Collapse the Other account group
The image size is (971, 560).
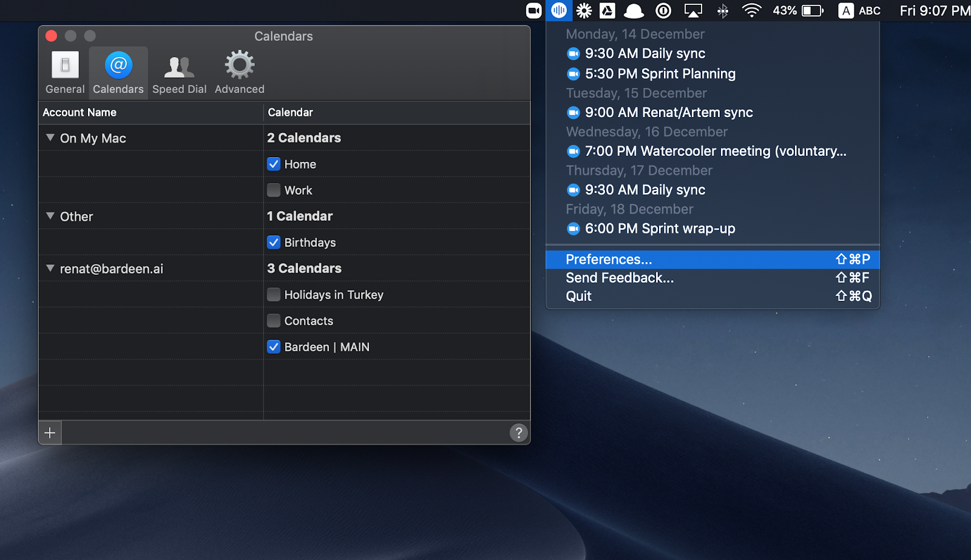[50, 217]
